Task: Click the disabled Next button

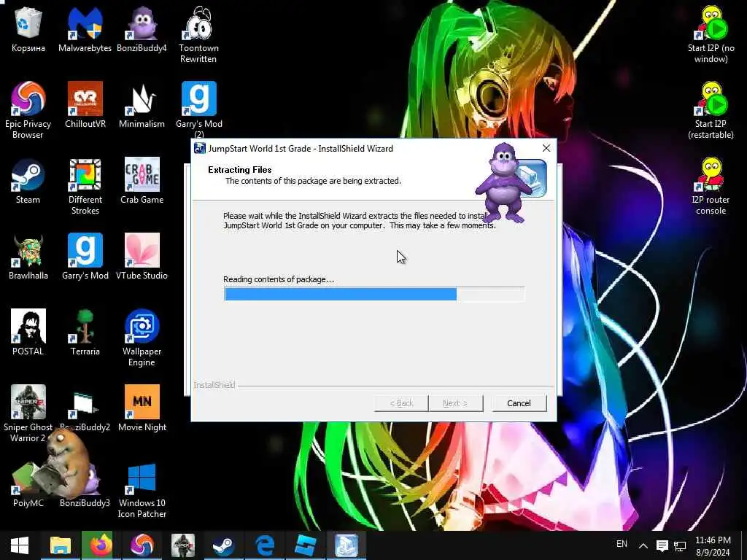Action: coord(455,403)
